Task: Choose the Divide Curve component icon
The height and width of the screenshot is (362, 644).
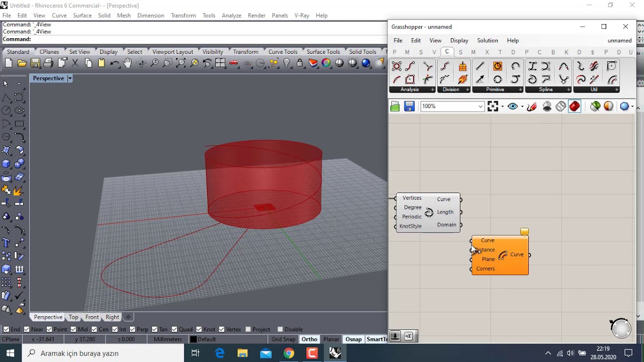Action: coord(445,66)
